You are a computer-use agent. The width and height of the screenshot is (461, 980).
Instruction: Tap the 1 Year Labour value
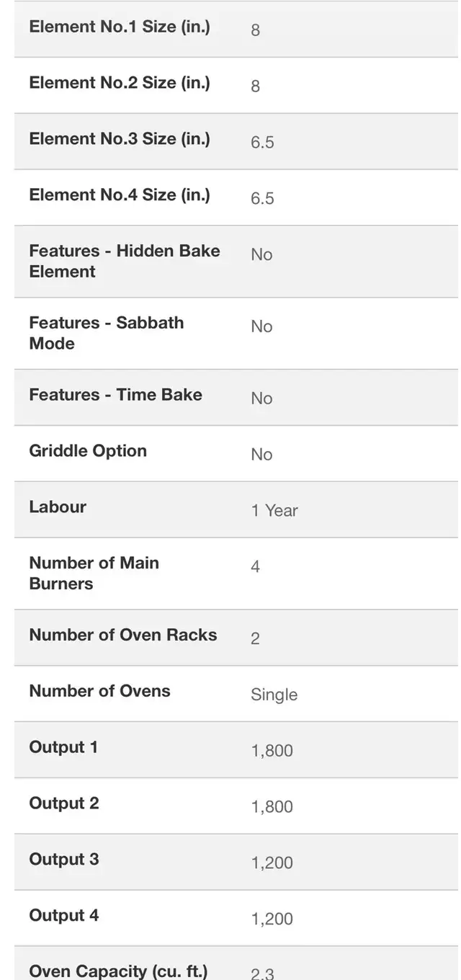click(x=274, y=511)
